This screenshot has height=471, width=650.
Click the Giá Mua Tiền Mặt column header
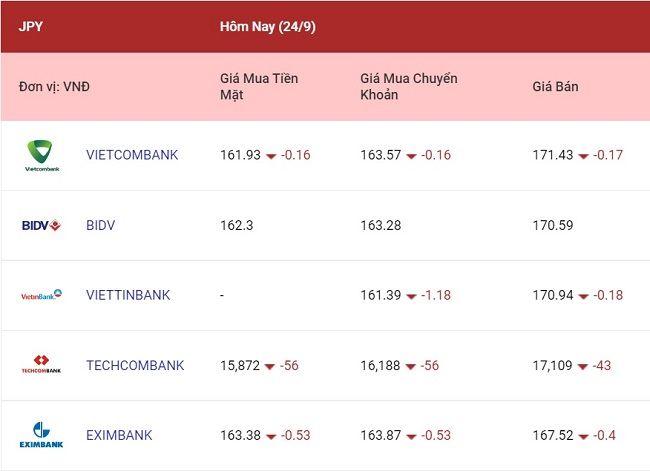click(259, 87)
